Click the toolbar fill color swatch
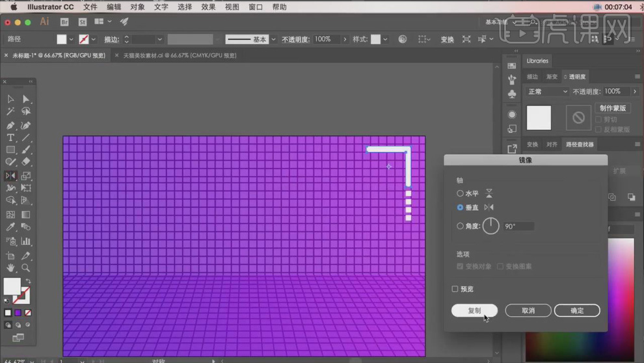Image resolution: width=644 pixels, height=363 pixels. pyautogui.click(x=12, y=286)
